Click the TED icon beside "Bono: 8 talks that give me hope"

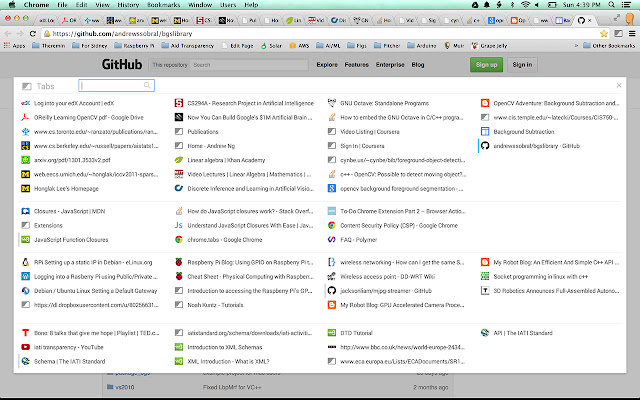click(25, 333)
